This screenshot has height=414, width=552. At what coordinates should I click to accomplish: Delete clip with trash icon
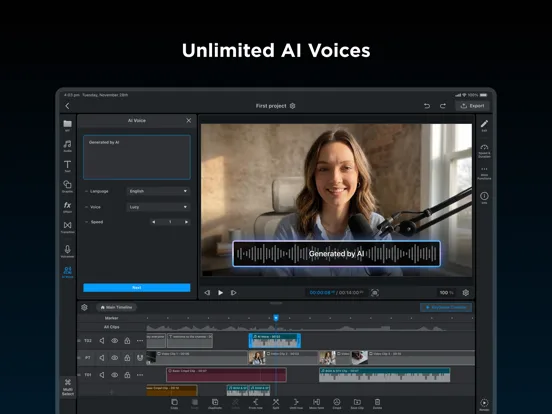tap(377, 403)
